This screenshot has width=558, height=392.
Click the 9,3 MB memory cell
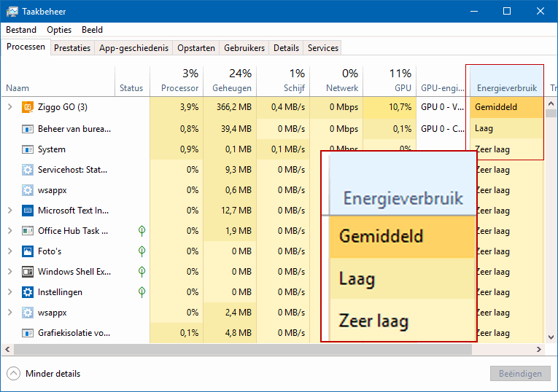pyautogui.click(x=230, y=170)
